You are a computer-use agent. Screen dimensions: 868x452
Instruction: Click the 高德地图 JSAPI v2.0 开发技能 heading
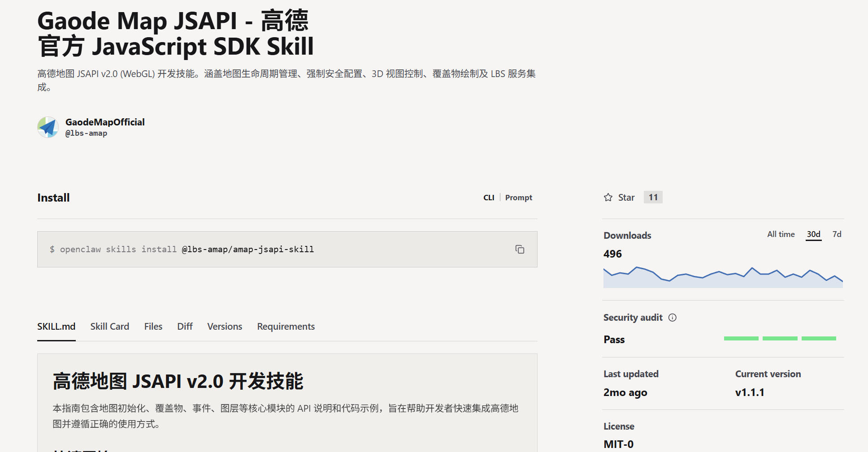tap(178, 381)
